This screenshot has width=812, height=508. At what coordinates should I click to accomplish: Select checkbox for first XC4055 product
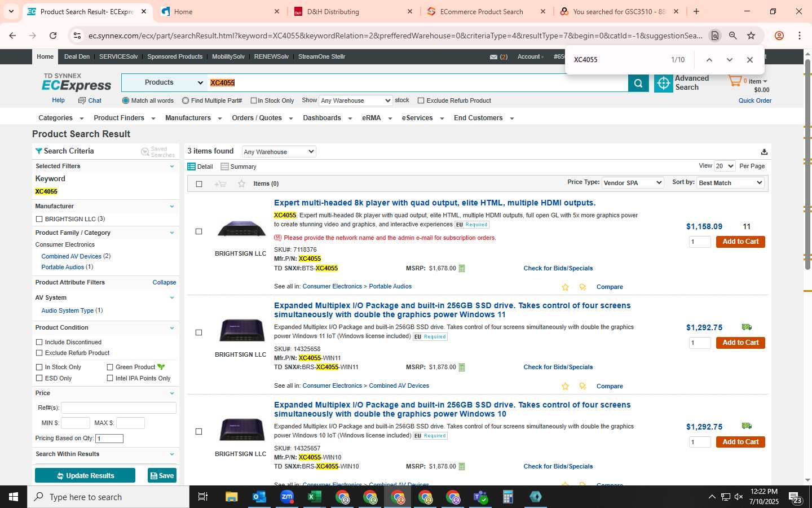198,231
